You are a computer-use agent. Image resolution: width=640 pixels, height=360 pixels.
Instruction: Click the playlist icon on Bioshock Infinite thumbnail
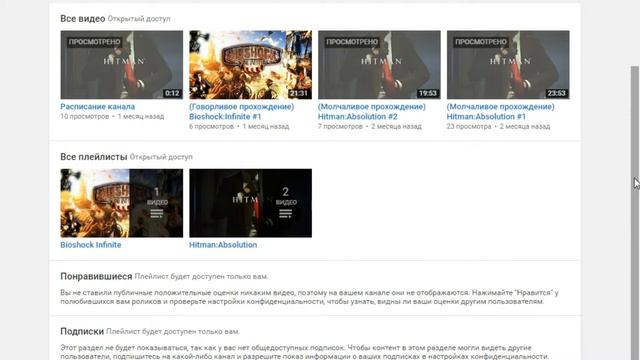157,213
